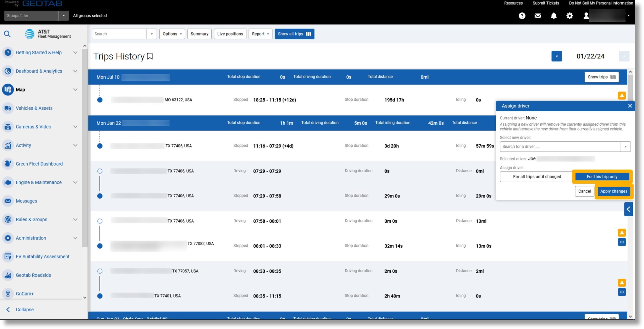Screen dimensions: 644x329
Task: Select 'For this trip only' option
Action: 602,177
